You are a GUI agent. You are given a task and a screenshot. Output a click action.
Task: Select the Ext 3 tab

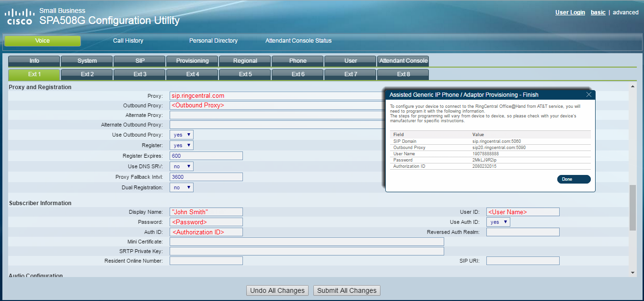coord(139,74)
